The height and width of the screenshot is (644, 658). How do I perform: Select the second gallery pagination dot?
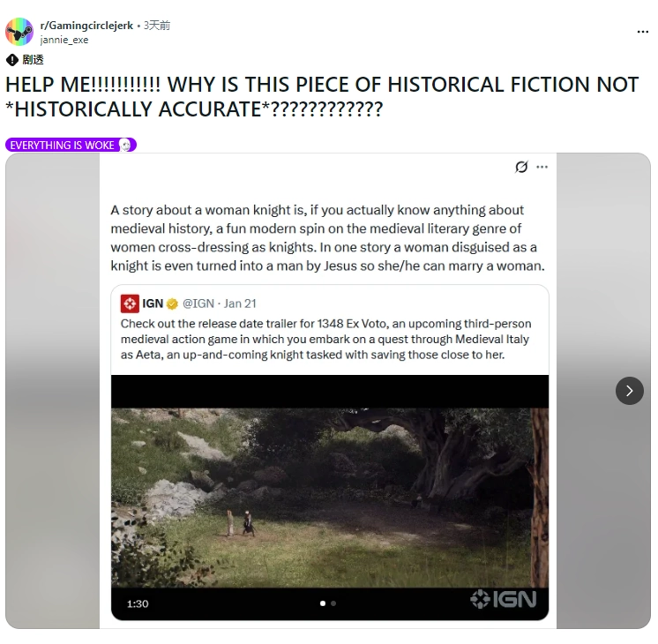coord(333,603)
